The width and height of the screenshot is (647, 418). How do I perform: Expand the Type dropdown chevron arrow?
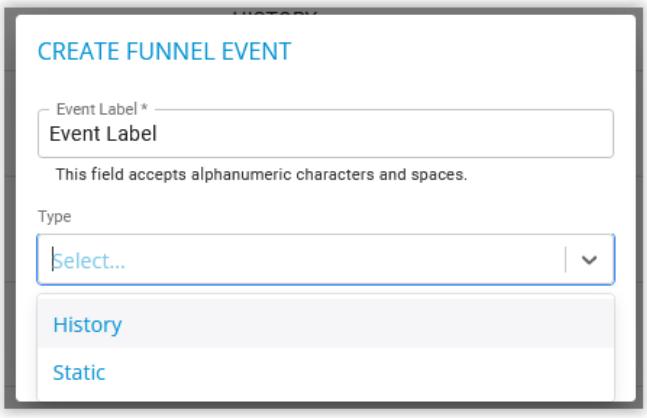[589, 260]
